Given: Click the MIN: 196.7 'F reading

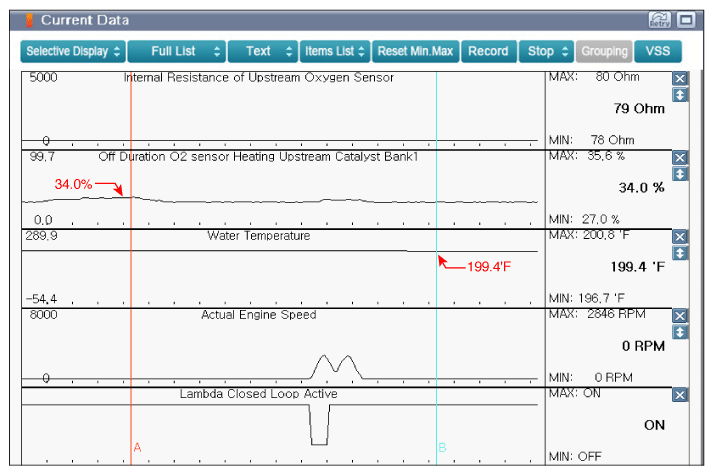Looking at the screenshot, I should point(587,298).
